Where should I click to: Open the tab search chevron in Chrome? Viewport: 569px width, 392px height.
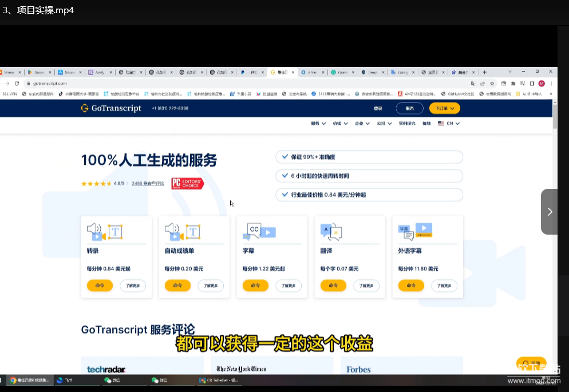click(510, 72)
